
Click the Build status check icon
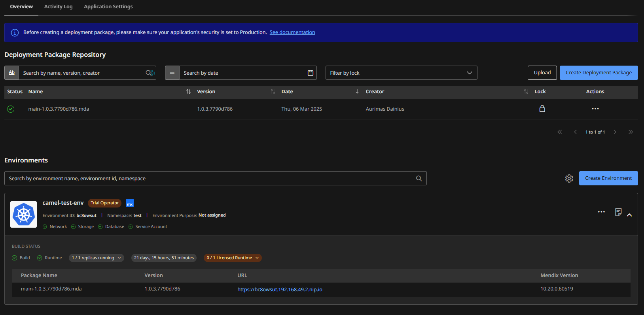tap(15, 258)
